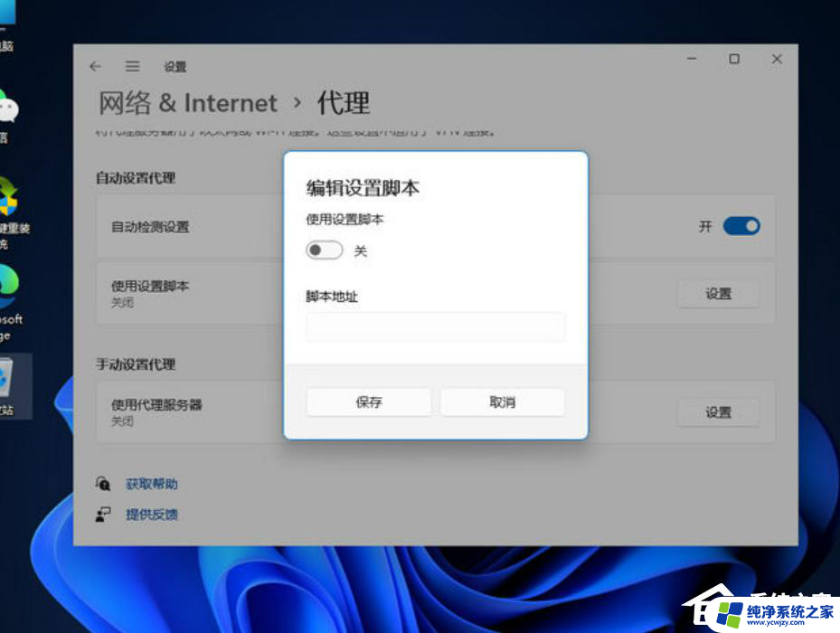Screen dimensions: 840x633
Task: Select the Recycle Bin desktop icon
Action: pos(7,379)
